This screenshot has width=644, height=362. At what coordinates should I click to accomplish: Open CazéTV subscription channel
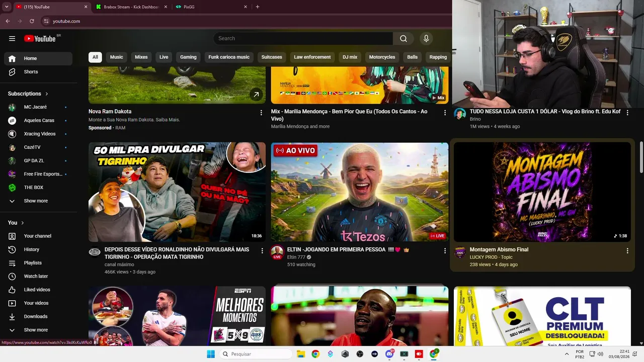pos(38,147)
